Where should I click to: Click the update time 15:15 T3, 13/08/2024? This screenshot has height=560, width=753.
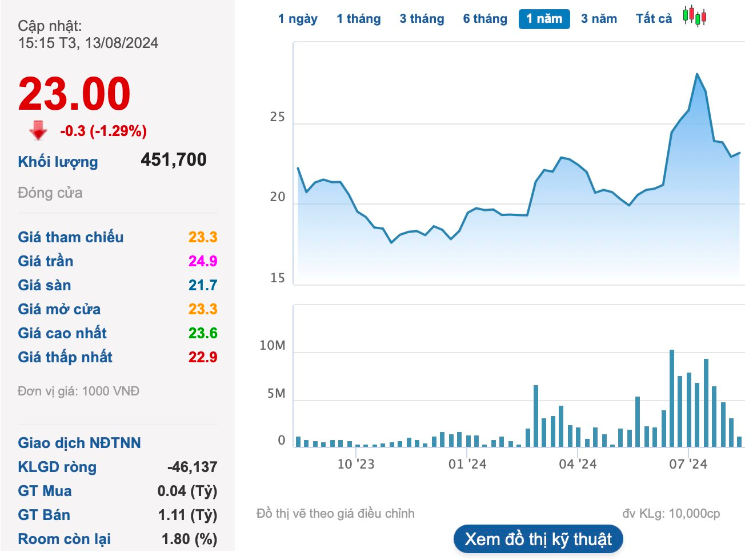[x=88, y=43]
